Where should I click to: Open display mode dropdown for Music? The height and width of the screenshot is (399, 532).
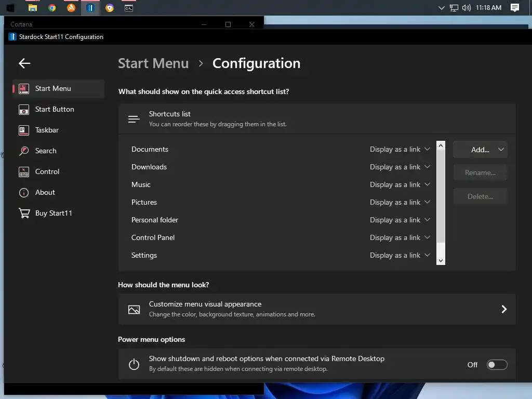[x=400, y=184]
